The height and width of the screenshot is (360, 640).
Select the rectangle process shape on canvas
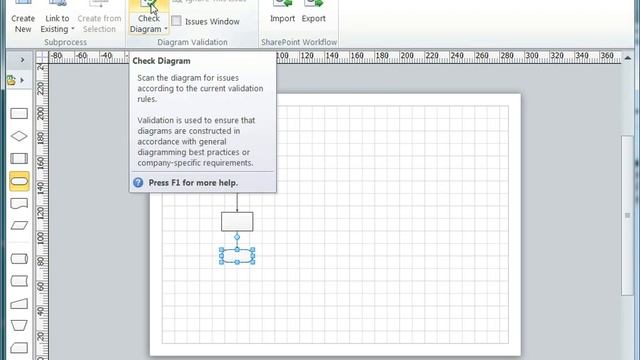tap(237, 222)
